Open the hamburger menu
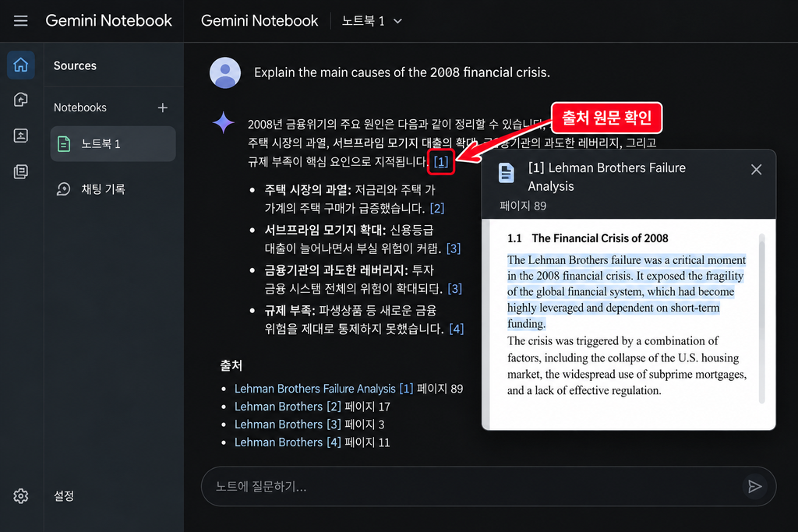This screenshot has width=798, height=532. pyautogui.click(x=20, y=21)
